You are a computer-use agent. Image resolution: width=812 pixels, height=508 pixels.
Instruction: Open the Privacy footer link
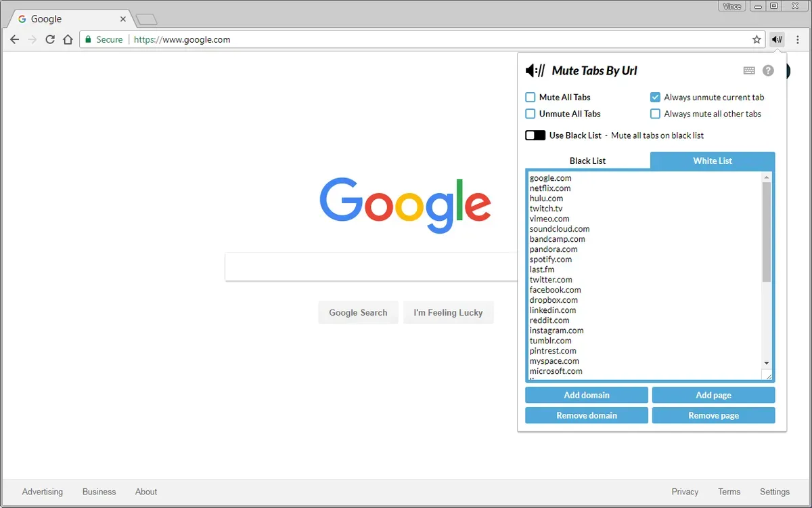click(685, 492)
